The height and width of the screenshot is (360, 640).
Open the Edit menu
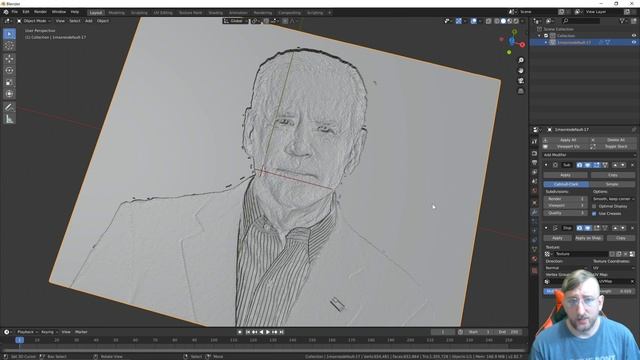26,12
